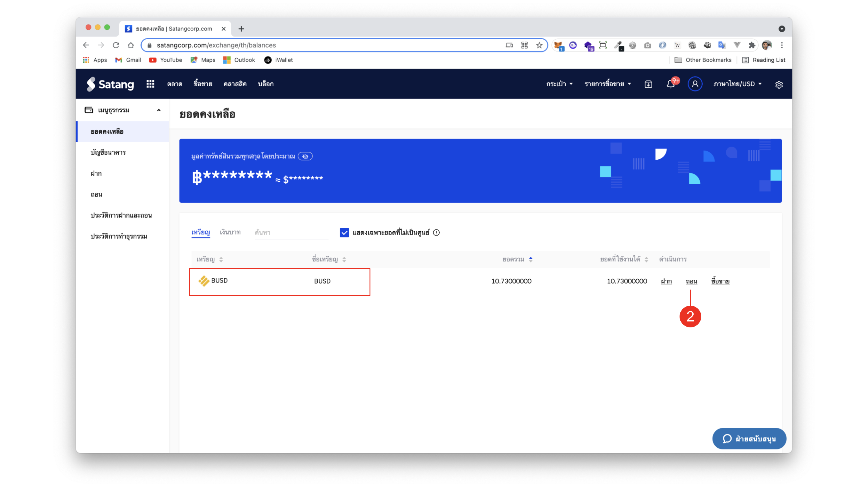
Task: Click the install screen icon in address bar
Action: (x=509, y=45)
